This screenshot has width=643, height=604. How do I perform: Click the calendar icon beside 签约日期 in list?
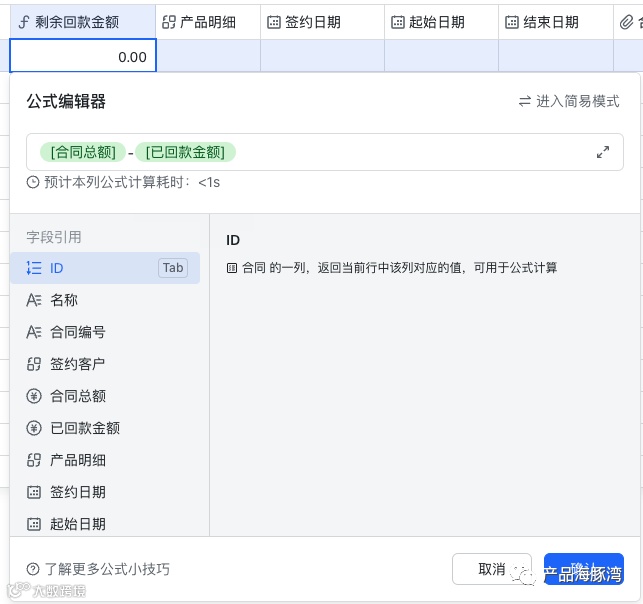[x=34, y=492]
